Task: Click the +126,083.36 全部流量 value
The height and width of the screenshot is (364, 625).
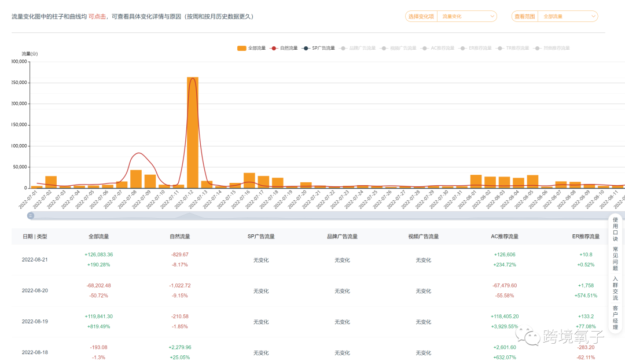Action: pyautogui.click(x=99, y=255)
